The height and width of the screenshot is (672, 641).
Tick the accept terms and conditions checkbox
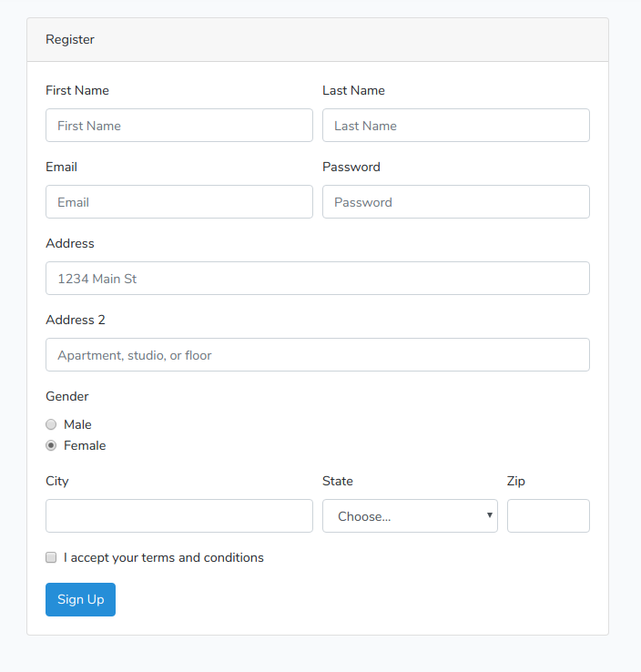tap(51, 557)
